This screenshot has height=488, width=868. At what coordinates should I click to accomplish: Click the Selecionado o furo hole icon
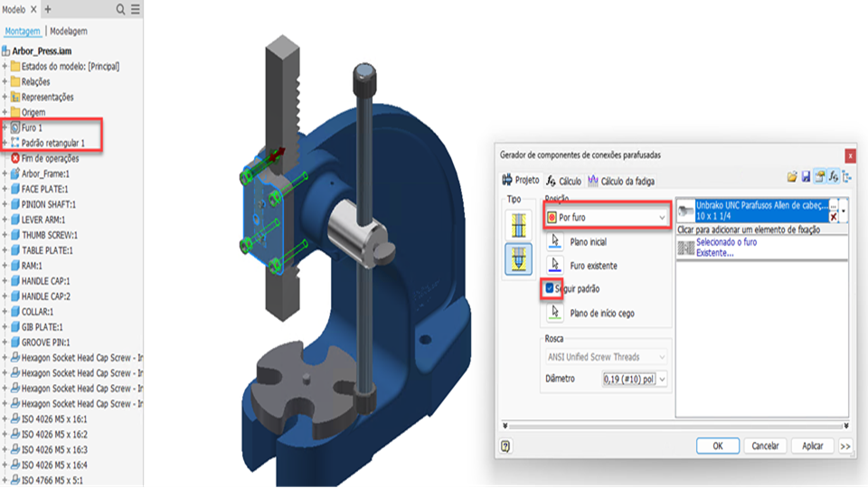[686, 248]
